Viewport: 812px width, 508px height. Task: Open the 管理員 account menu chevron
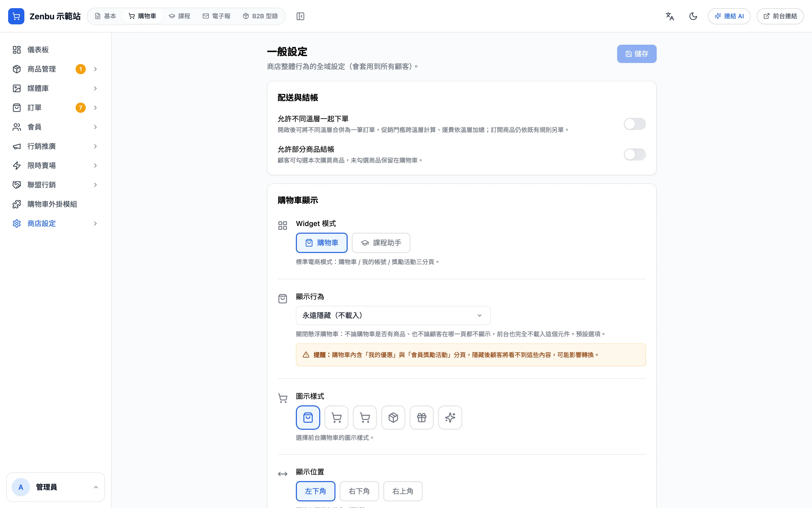pyautogui.click(x=96, y=487)
